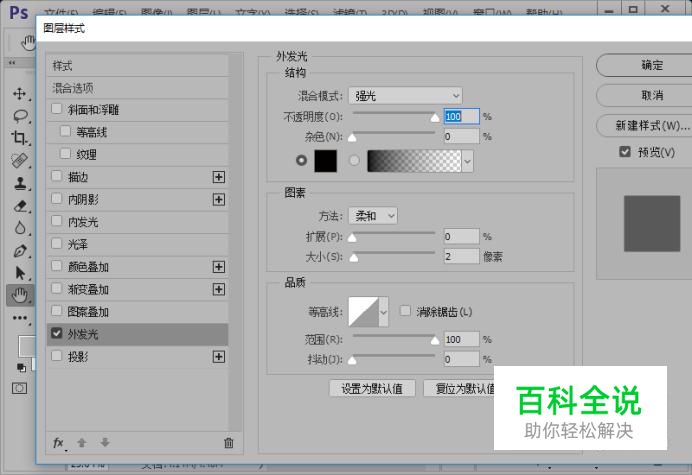
Task: Open the extra tools three-dots menu
Action: (x=20, y=318)
